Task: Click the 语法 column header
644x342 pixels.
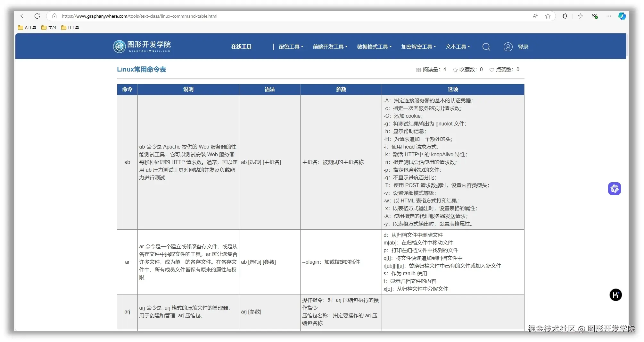Action: pos(270,90)
